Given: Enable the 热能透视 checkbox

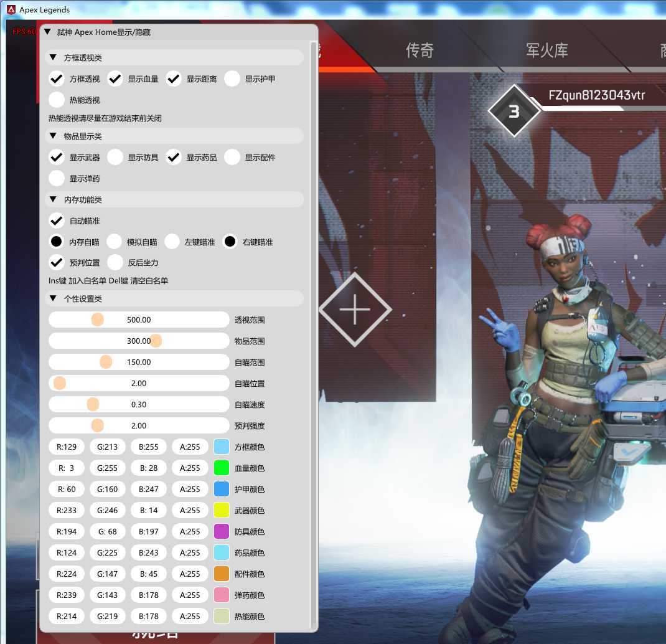Looking at the screenshot, I should click(57, 100).
